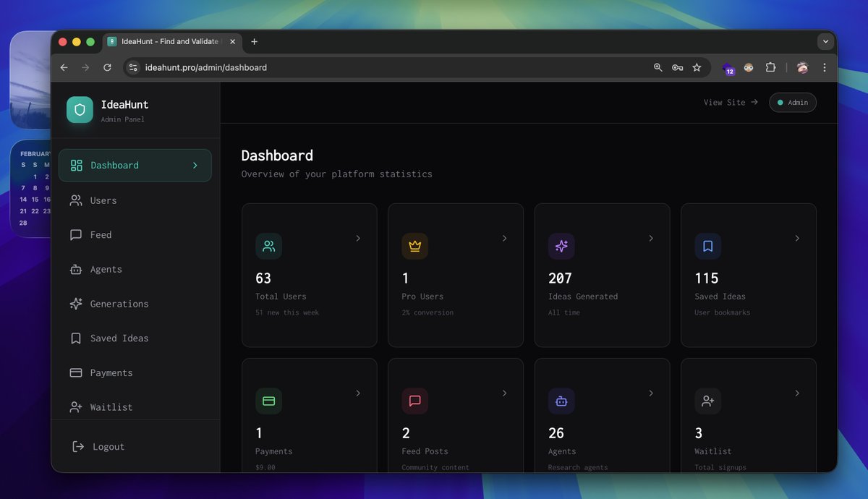The image size is (868, 499).
Task: Click the IdeaHunt shield logo icon
Action: [80, 110]
